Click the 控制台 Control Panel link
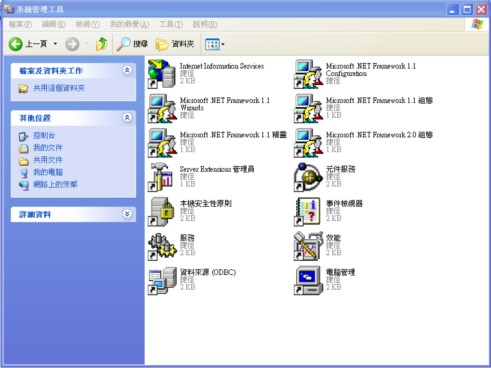The height and width of the screenshot is (368, 491). coord(44,135)
